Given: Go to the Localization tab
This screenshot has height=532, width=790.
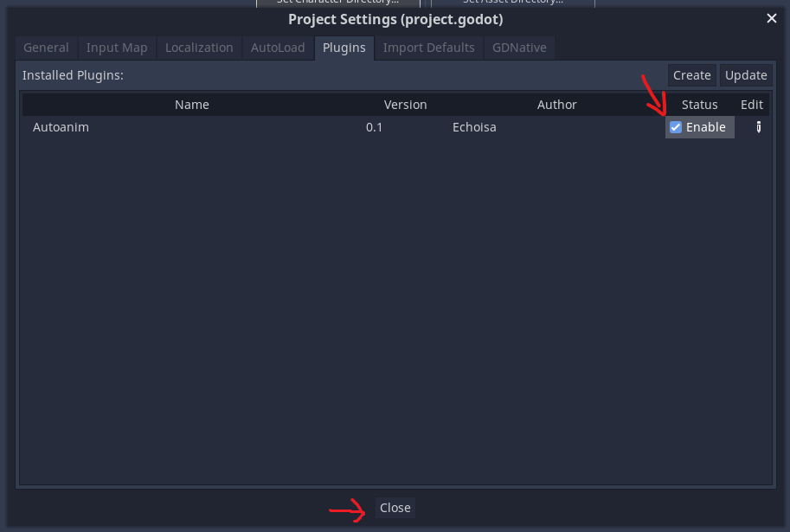Looking at the screenshot, I should point(199,48).
